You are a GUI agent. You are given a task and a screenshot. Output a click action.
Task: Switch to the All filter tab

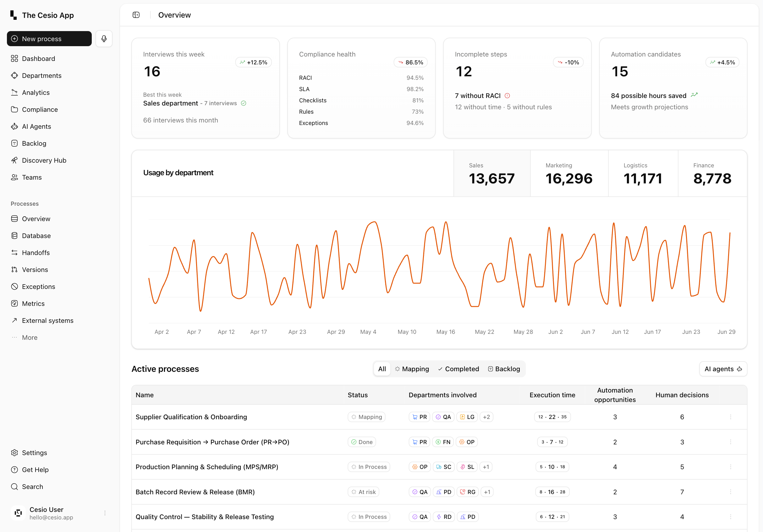(x=381, y=369)
